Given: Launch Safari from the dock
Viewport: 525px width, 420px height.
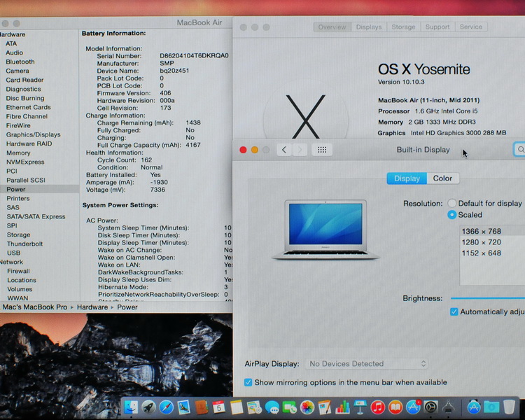Looking at the screenshot, I should coord(166,407).
